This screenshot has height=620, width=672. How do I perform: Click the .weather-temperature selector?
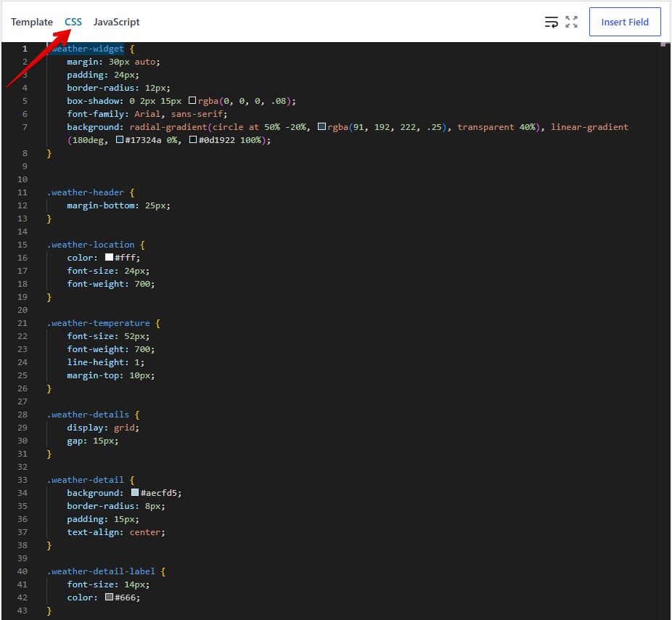tap(99, 323)
